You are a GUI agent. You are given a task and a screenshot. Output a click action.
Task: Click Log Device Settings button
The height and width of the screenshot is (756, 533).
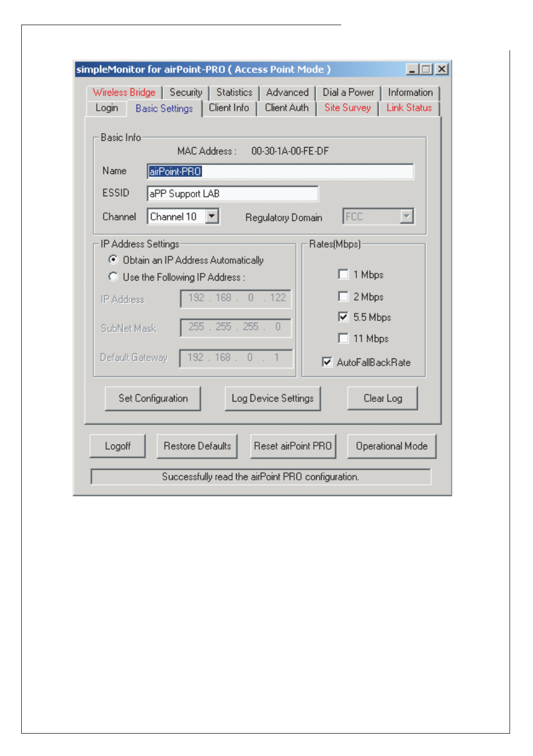coord(272,399)
